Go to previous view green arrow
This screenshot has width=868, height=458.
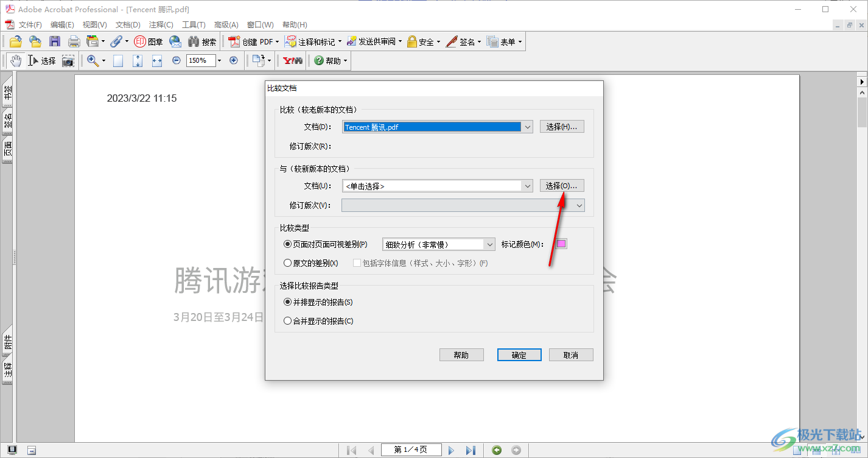[497, 450]
